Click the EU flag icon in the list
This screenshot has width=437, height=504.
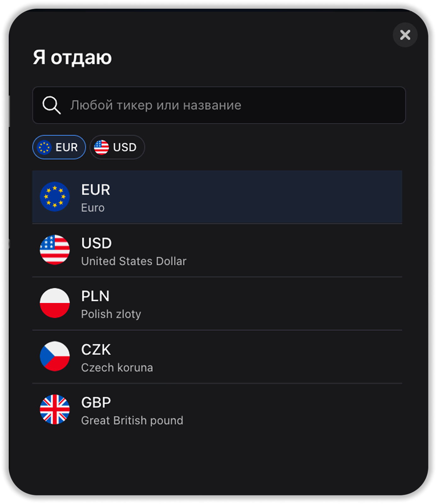(x=55, y=197)
